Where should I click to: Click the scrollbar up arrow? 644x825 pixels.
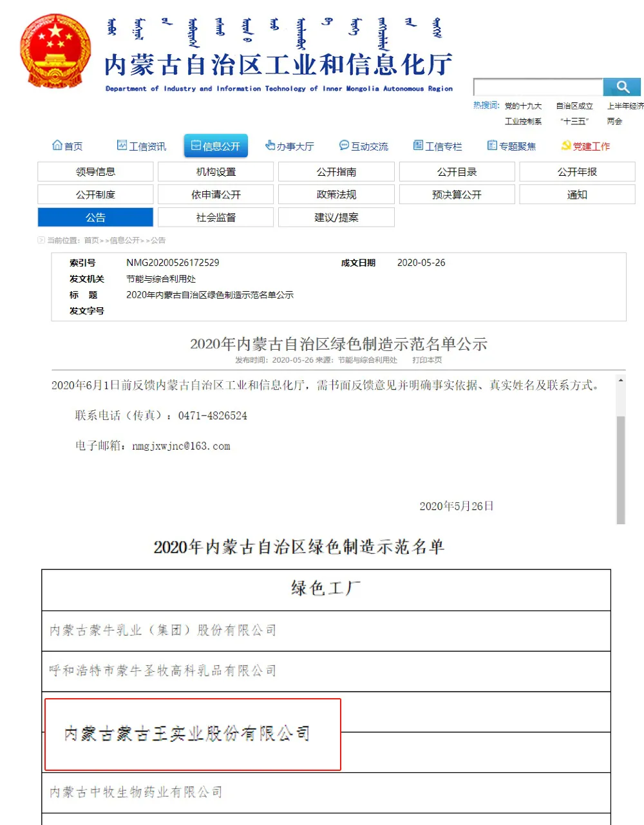tap(621, 381)
